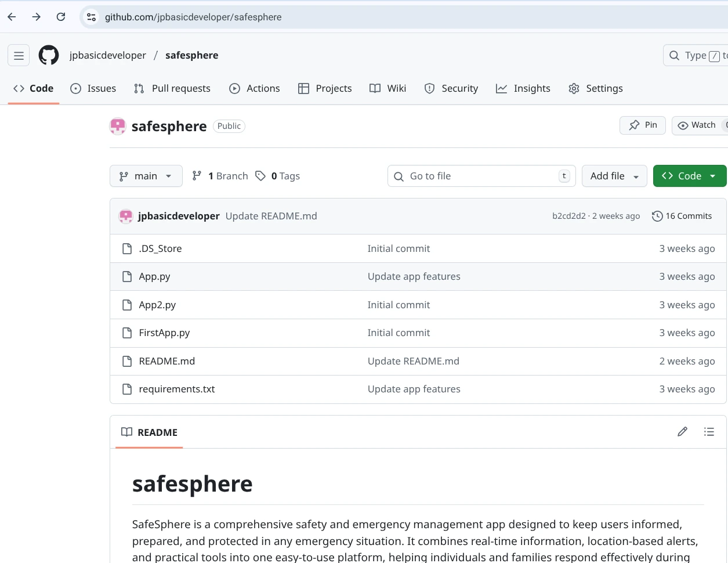Click the file icon beside README.md

(x=127, y=361)
